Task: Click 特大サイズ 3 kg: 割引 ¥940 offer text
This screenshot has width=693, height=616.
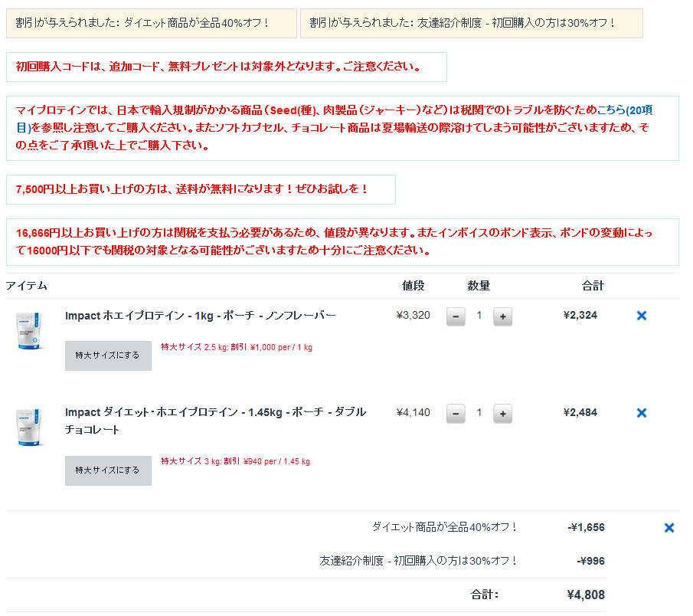Action: pyautogui.click(x=235, y=461)
